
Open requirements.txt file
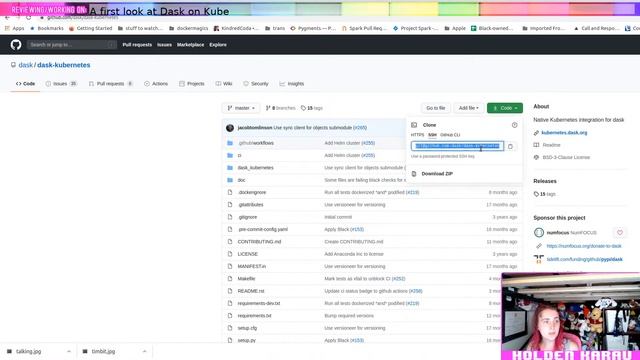pos(254,316)
